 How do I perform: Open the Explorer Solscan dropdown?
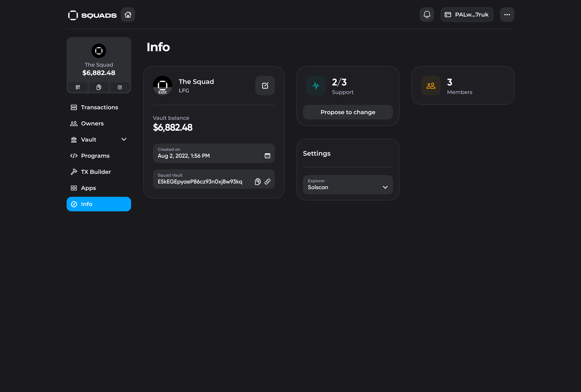pyautogui.click(x=348, y=185)
